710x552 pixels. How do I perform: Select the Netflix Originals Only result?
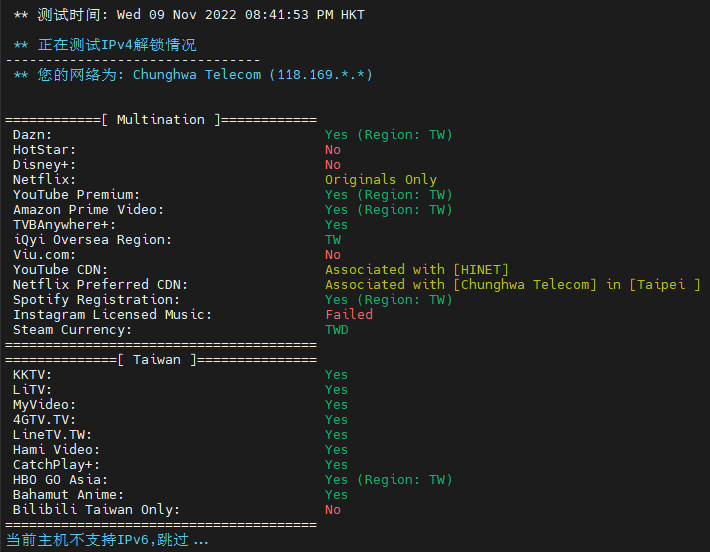pyautogui.click(x=381, y=180)
